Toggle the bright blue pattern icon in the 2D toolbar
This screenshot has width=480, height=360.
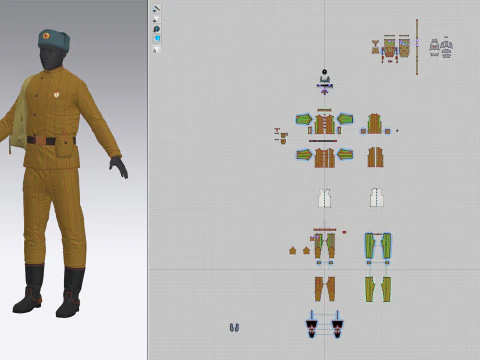tap(156, 39)
